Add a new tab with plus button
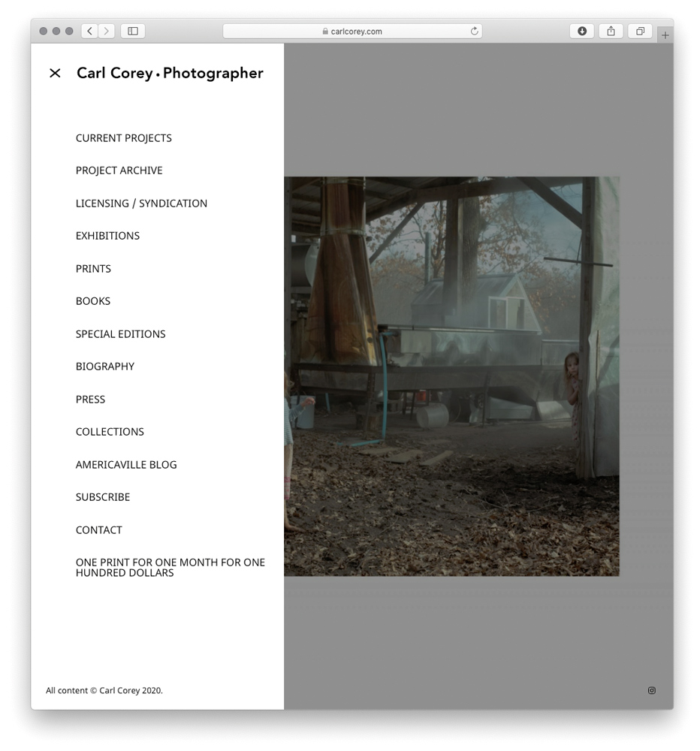This screenshot has height=751, width=700. [x=665, y=35]
